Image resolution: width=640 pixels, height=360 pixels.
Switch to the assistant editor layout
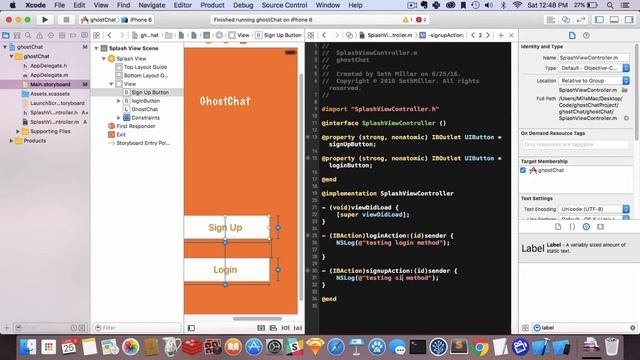point(566,20)
